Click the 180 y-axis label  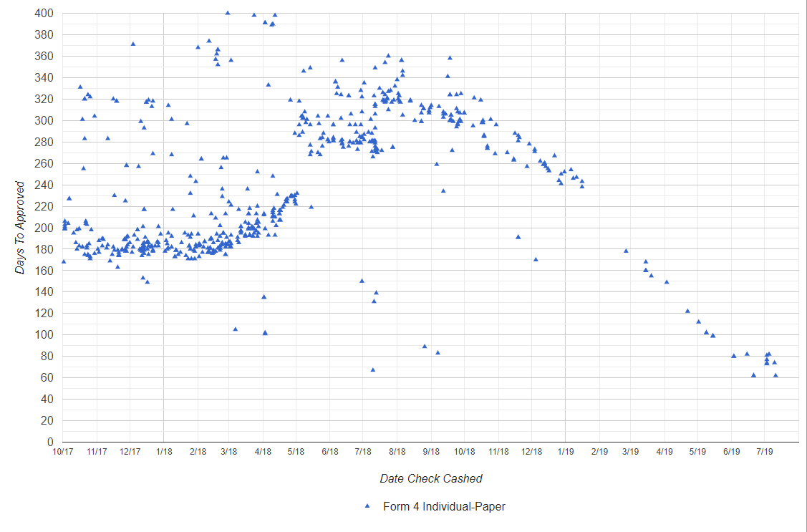coord(44,249)
